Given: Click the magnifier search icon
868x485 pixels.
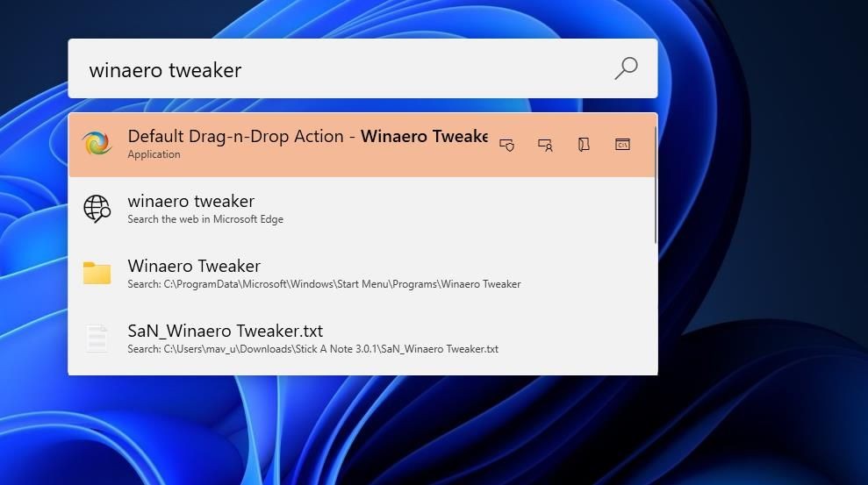Looking at the screenshot, I should pos(626,68).
